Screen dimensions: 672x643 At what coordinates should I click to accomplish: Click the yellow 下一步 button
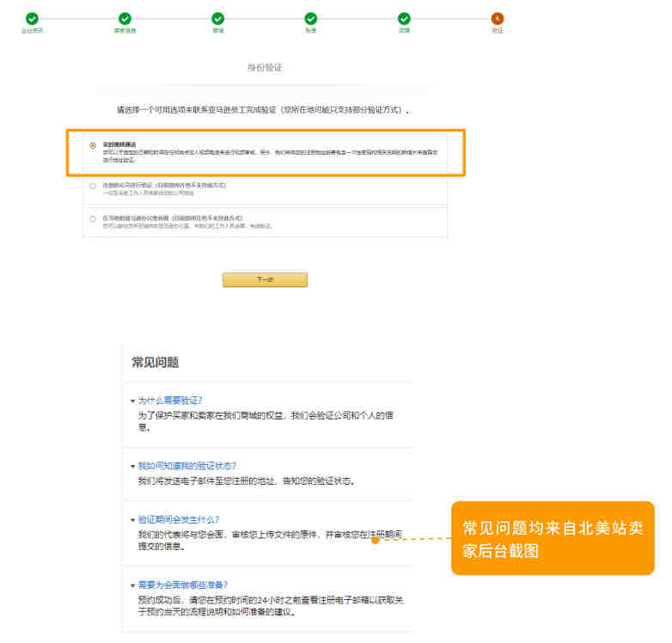coord(265,279)
